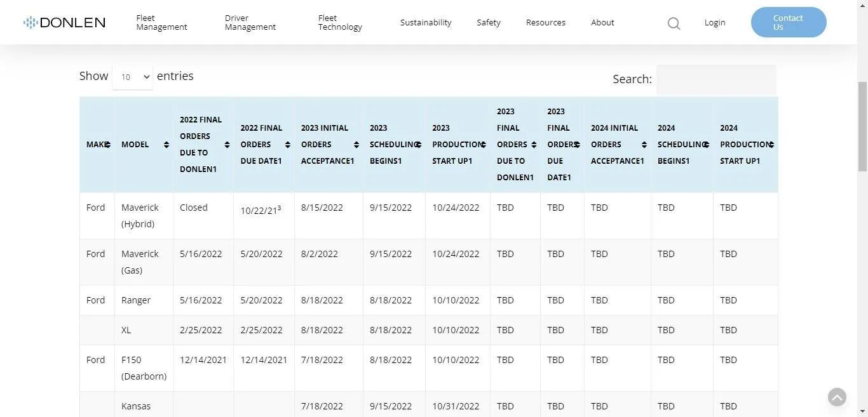Open Driver Management menu

pyautogui.click(x=250, y=23)
